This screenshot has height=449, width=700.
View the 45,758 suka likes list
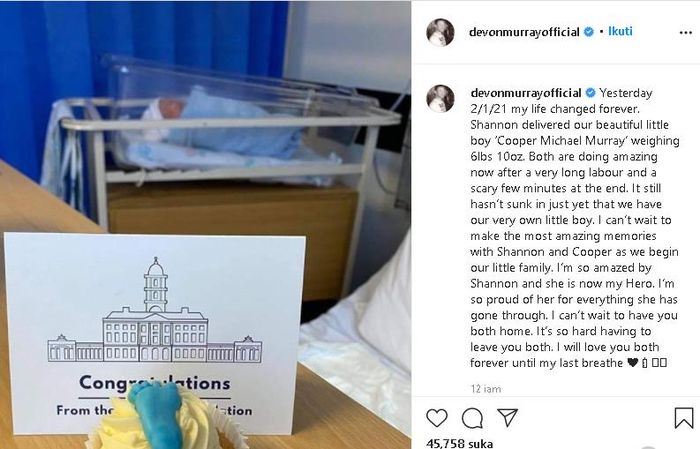coord(460,444)
